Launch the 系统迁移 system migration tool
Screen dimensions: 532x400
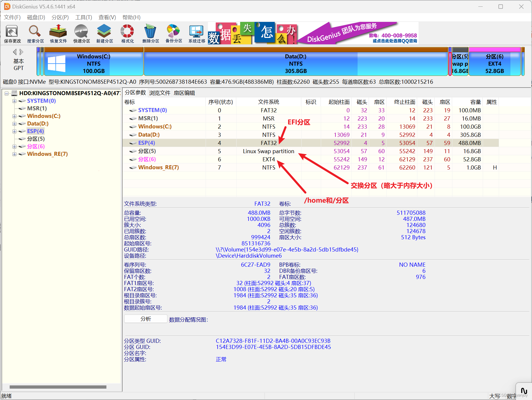pos(197,34)
